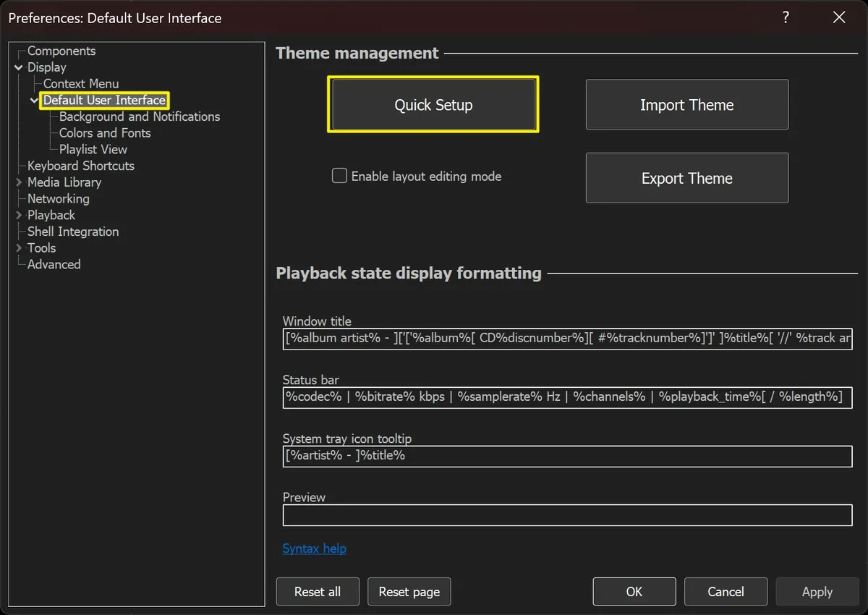Select Default User Interface tree item

(105, 101)
